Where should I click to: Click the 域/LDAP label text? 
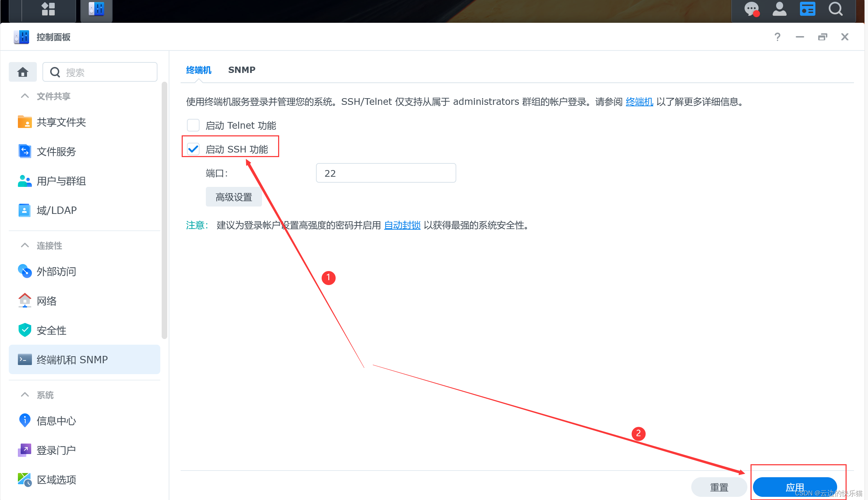(x=57, y=210)
